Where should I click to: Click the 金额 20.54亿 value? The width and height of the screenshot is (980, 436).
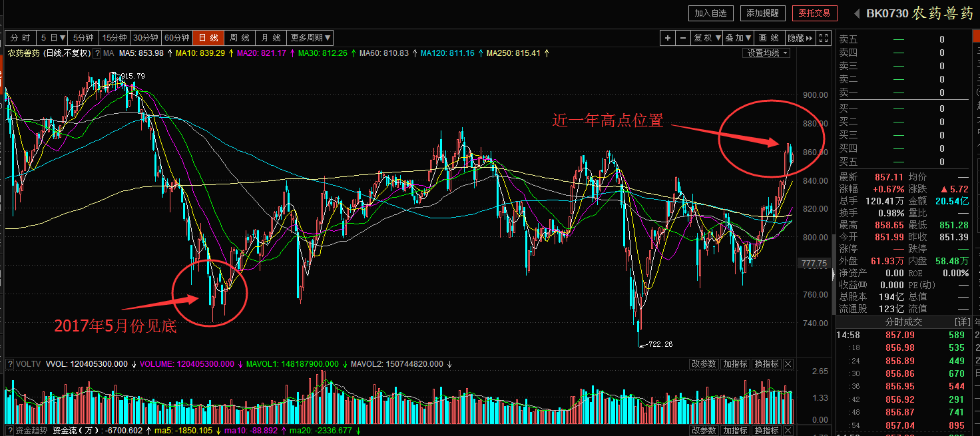click(x=951, y=201)
